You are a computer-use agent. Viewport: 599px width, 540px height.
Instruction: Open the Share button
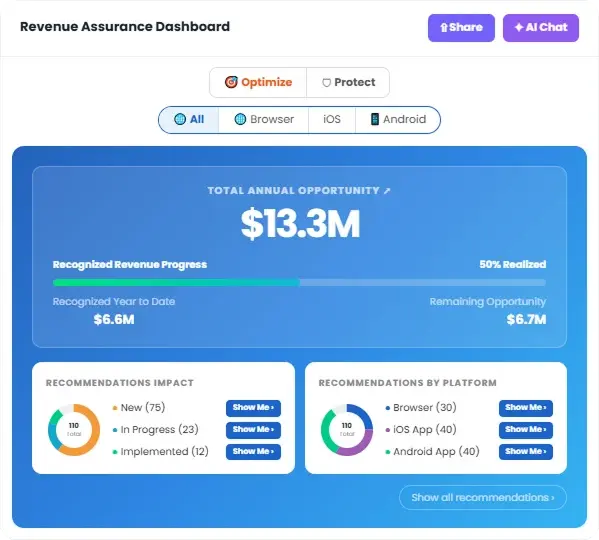tap(461, 28)
